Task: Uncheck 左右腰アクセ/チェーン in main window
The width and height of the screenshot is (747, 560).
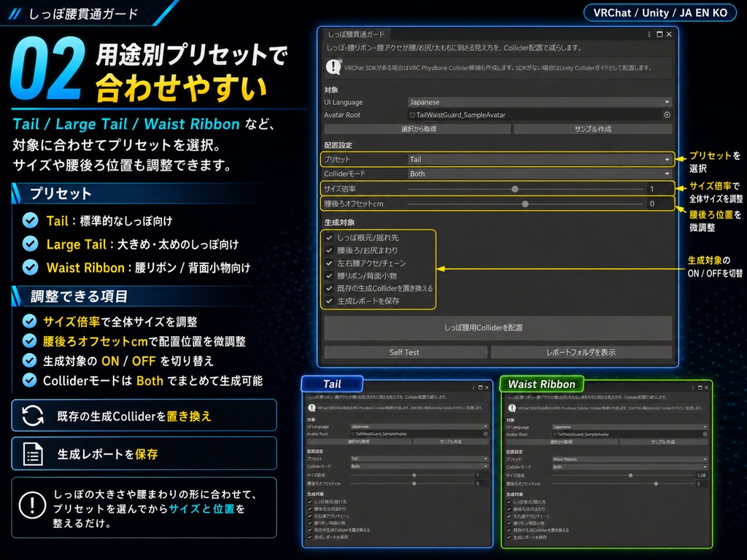Action: tap(329, 262)
